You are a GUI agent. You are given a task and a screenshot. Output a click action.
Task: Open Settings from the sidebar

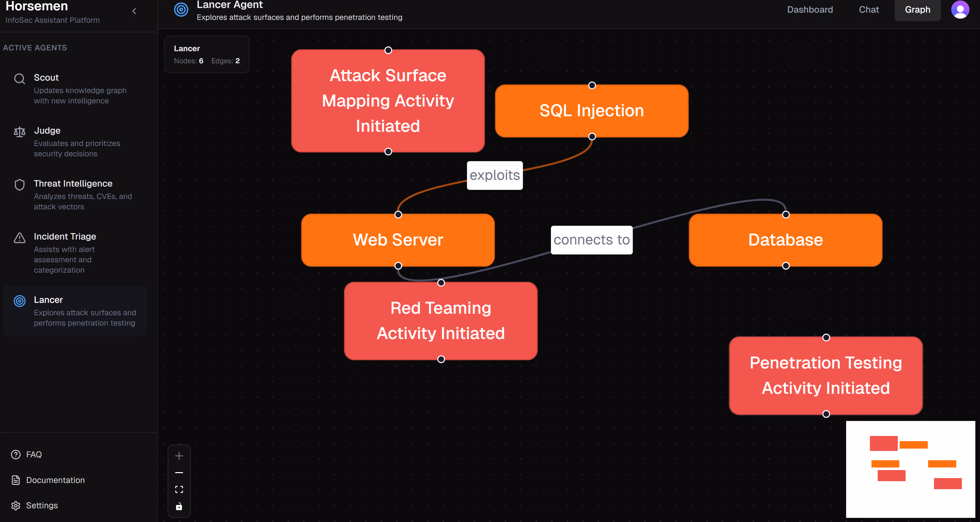pos(42,505)
